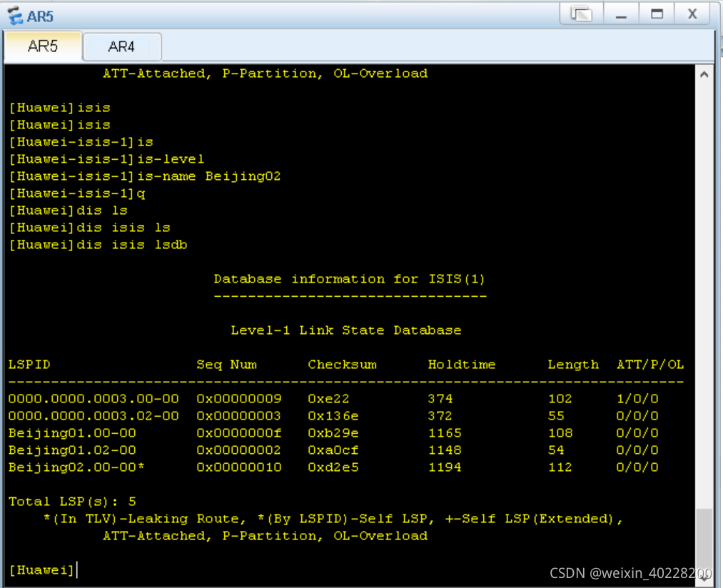
Task: Minimize the AR5 window
Action: point(621,14)
